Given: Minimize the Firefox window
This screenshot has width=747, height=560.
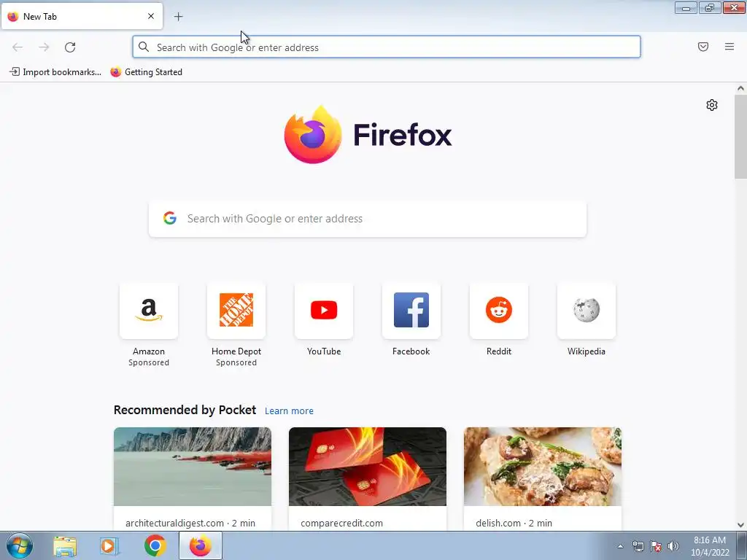Looking at the screenshot, I should click(x=686, y=8).
